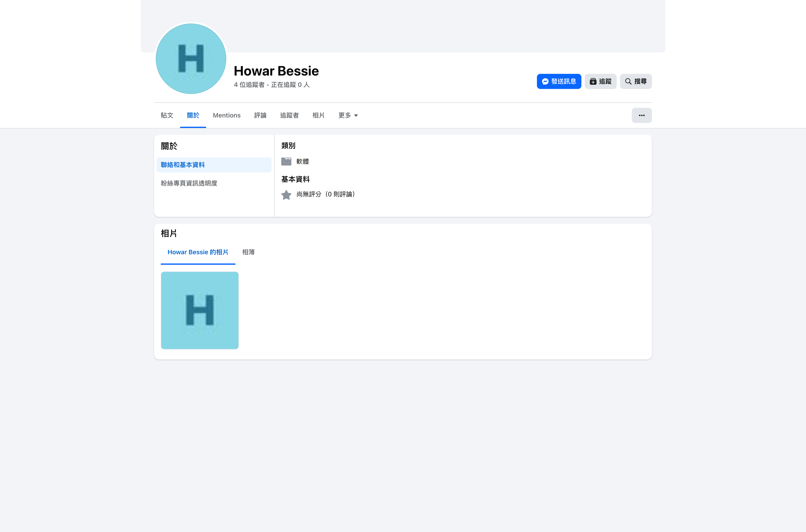
Task: Open the Mentions tab
Action: (227, 115)
